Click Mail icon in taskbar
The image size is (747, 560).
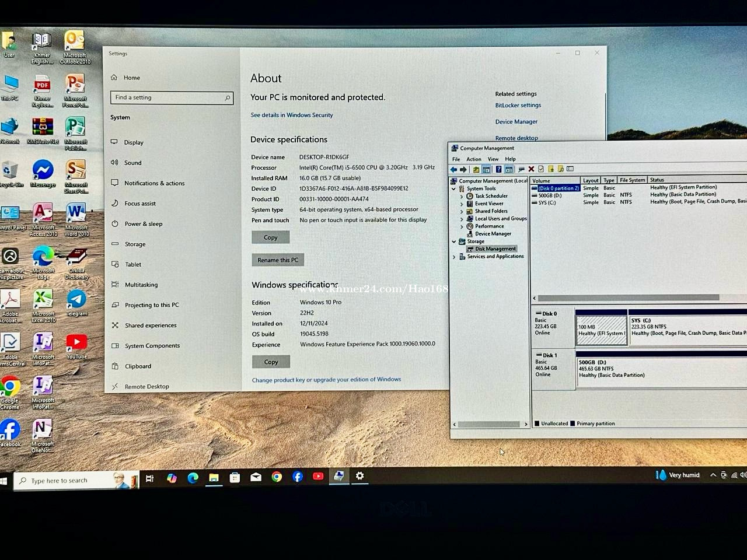coord(256,477)
